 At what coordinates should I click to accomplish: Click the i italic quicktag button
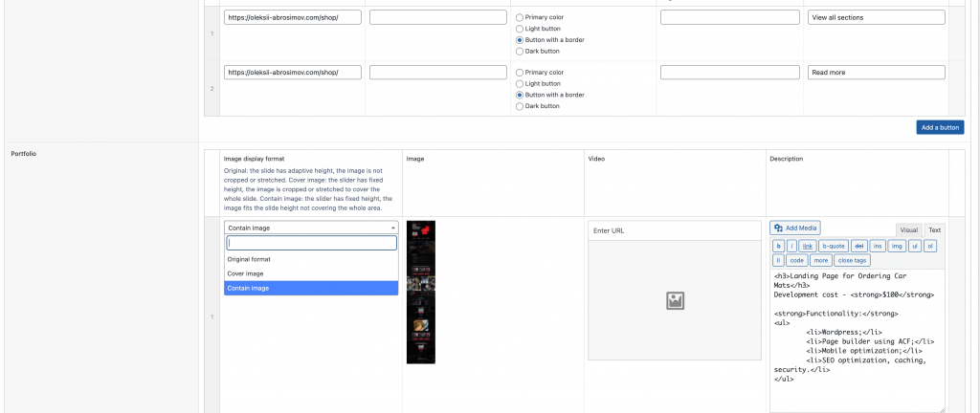(791, 247)
